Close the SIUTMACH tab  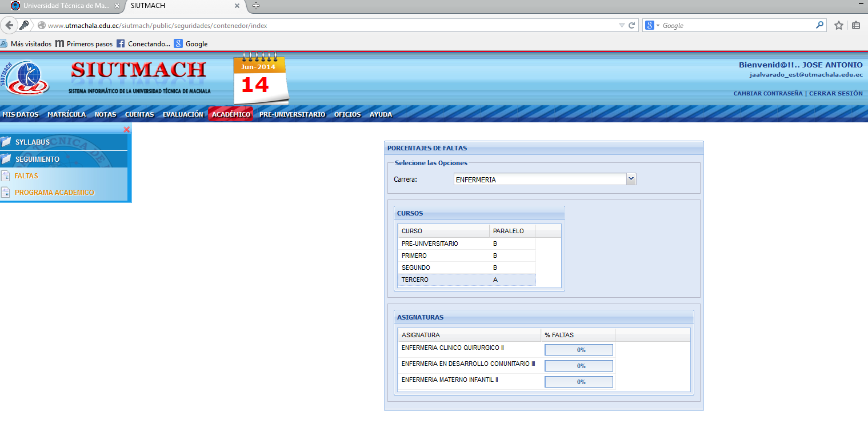tap(237, 6)
